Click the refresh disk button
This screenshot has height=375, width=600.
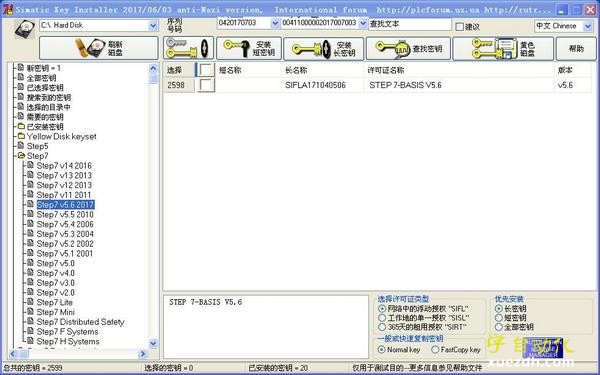coord(99,48)
